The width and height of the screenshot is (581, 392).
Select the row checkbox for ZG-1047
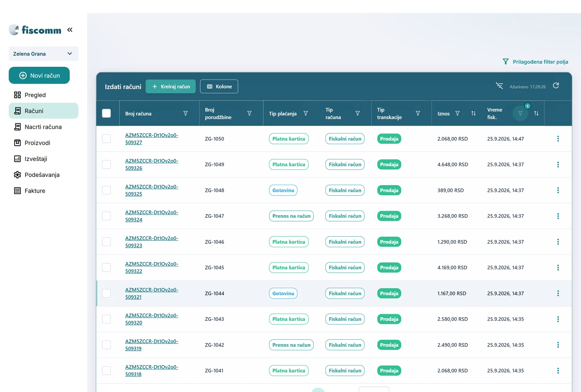(106, 216)
